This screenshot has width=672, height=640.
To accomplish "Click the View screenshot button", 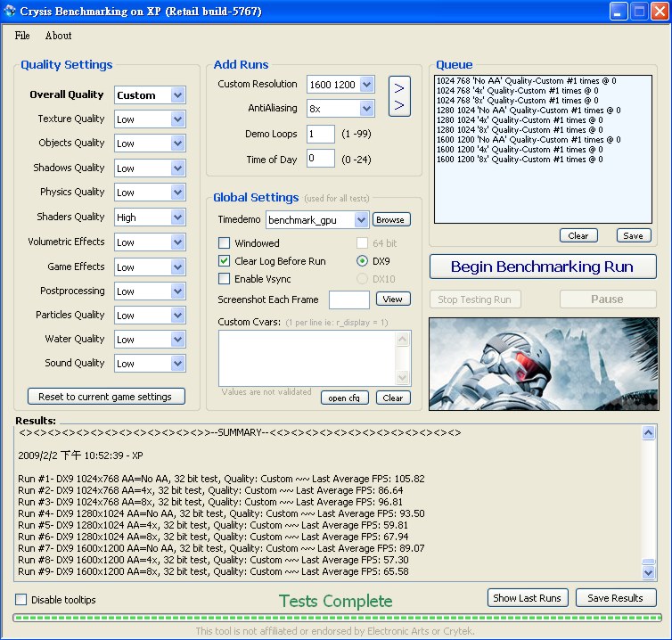I will tap(393, 299).
